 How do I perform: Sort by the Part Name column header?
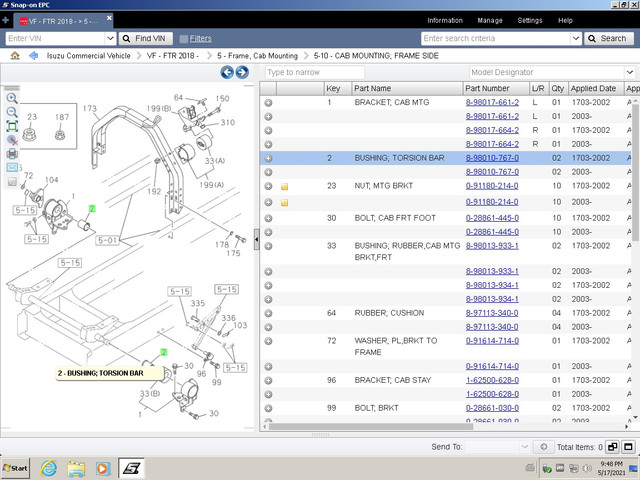pyautogui.click(x=407, y=88)
